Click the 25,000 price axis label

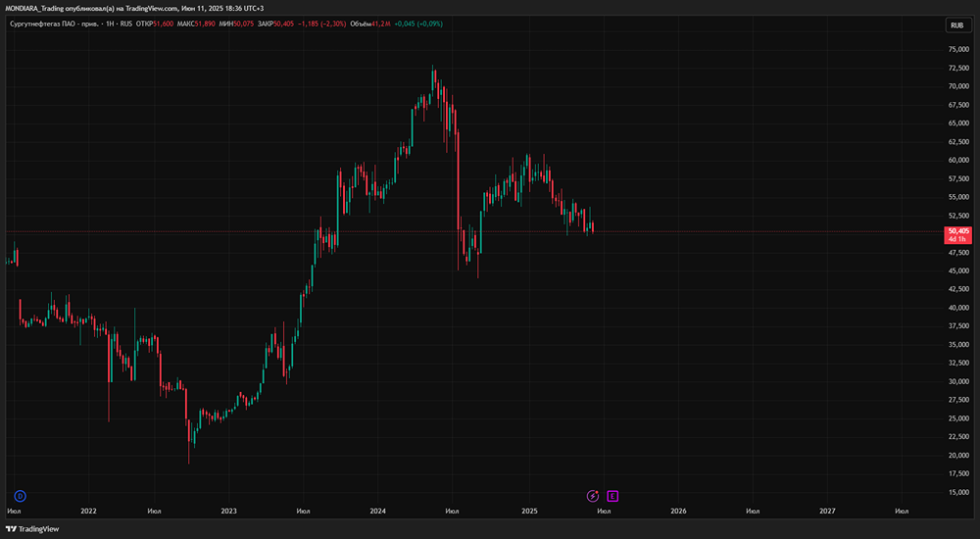pyautogui.click(x=958, y=418)
